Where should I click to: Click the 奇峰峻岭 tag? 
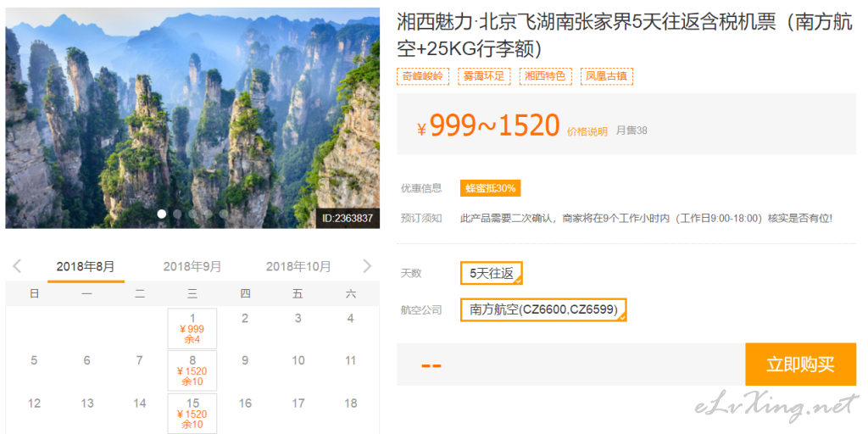(423, 76)
